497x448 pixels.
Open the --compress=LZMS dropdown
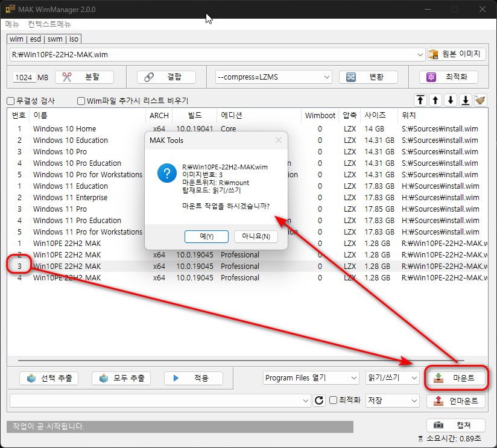coord(274,77)
